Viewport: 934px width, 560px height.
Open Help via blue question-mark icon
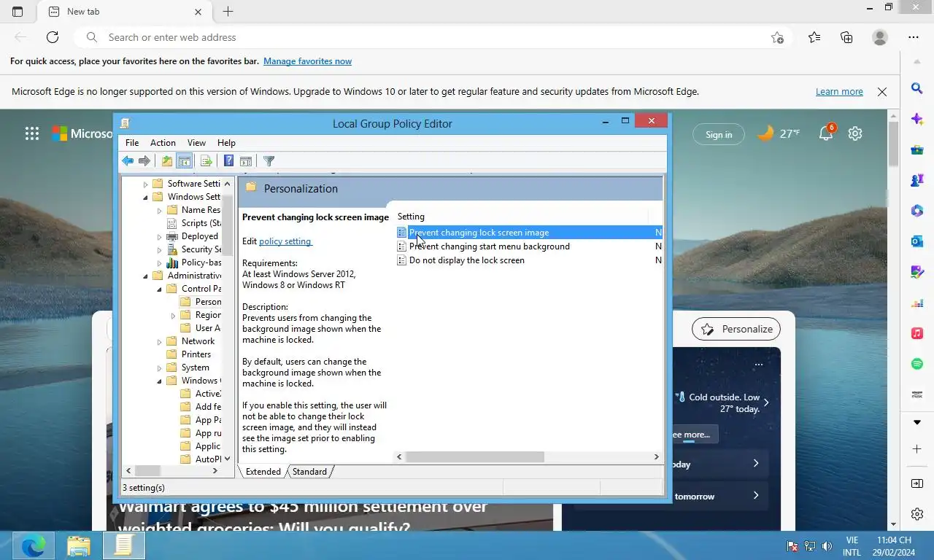(x=228, y=161)
